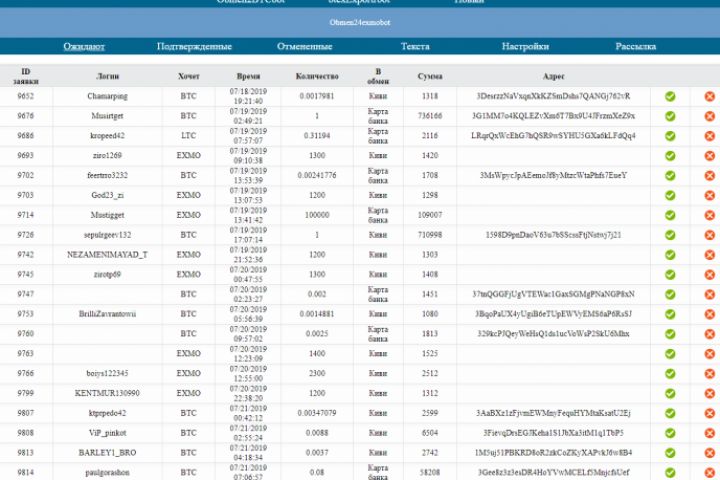The image size is (720, 480).
Task: Reject request 9703 red cross
Action: pos(709,195)
